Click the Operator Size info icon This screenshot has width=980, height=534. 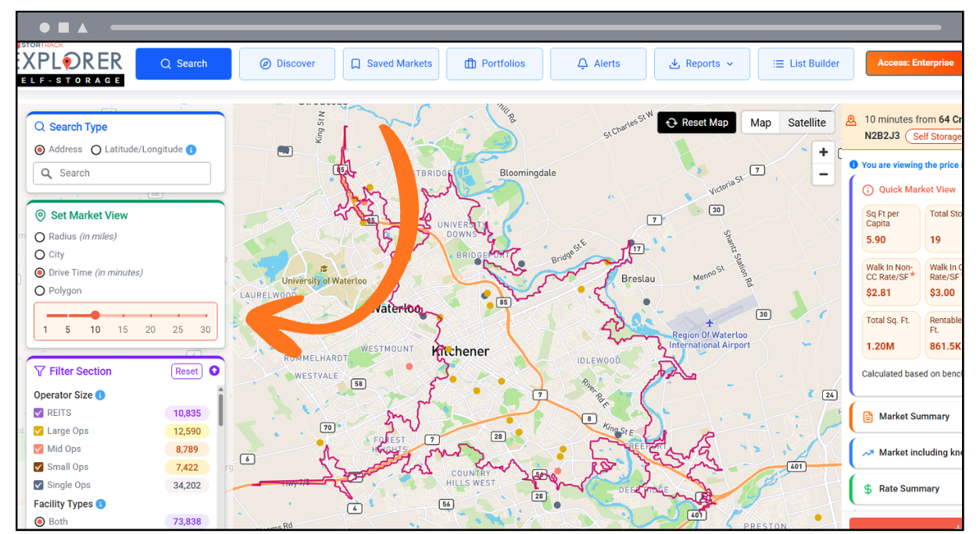tap(100, 396)
